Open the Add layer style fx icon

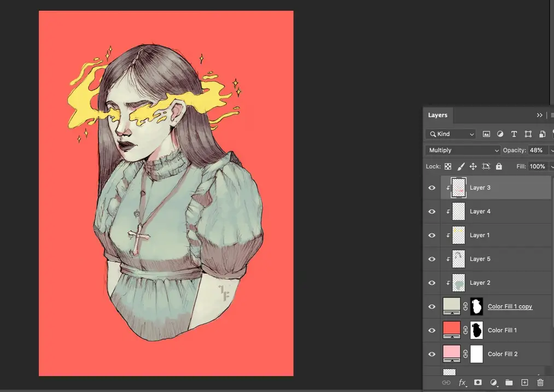(x=462, y=382)
